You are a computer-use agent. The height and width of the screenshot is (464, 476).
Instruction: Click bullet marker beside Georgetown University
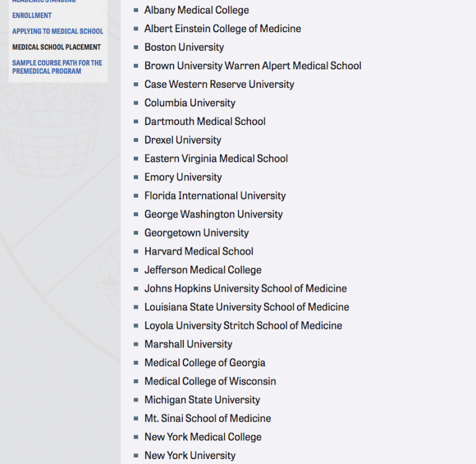[136, 233]
